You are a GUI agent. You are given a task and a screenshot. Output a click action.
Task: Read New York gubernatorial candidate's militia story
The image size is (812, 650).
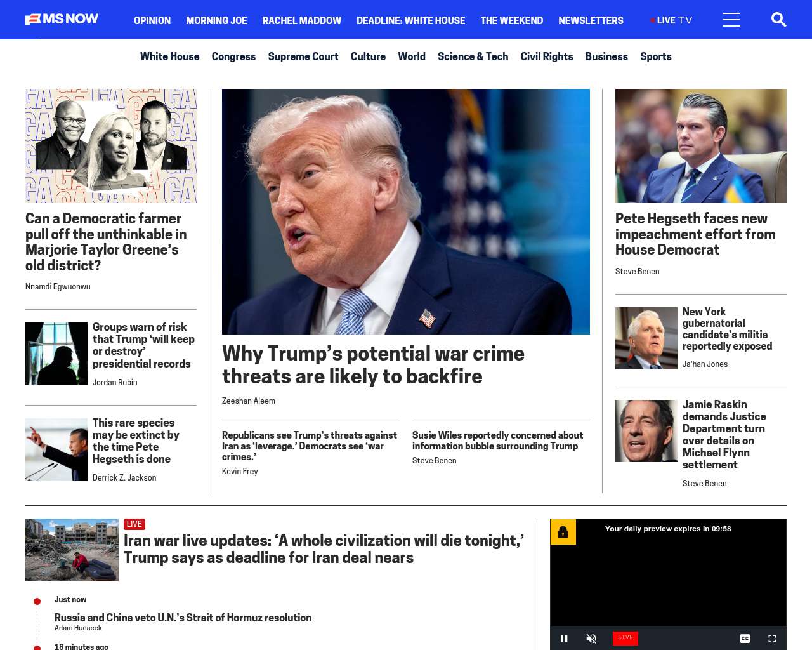click(x=727, y=329)
